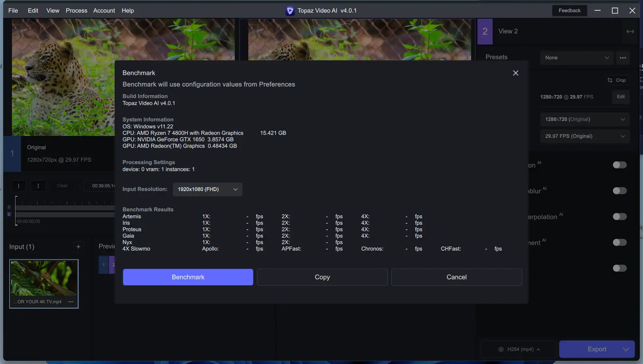Open the Presets dropdown set to None
Image resolution: width=643 pixels, height=364 pixels.
577,58
